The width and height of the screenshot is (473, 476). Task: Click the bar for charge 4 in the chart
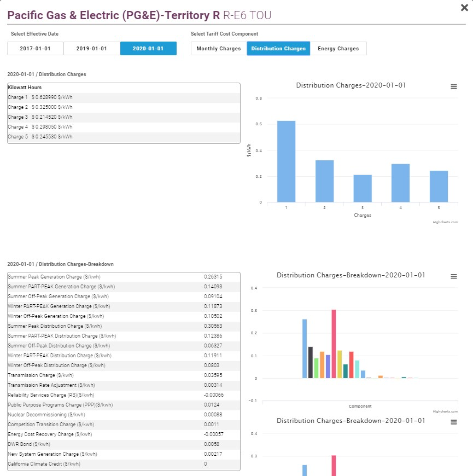pyautogui.click(x=400, y=183)
